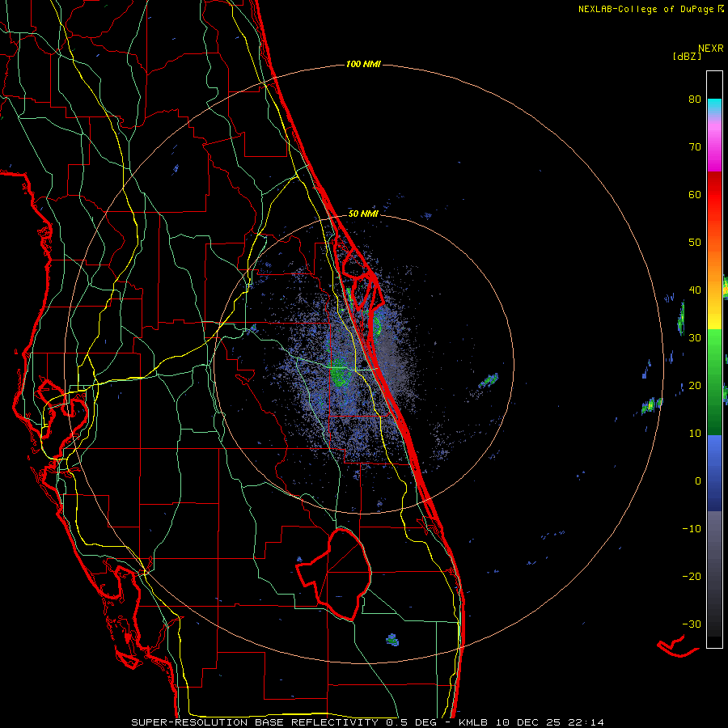The width and height of the screenshot is (728, 728).
Task: Click the -20 value on the dBZ scale
Action: (x=692, y=576)
